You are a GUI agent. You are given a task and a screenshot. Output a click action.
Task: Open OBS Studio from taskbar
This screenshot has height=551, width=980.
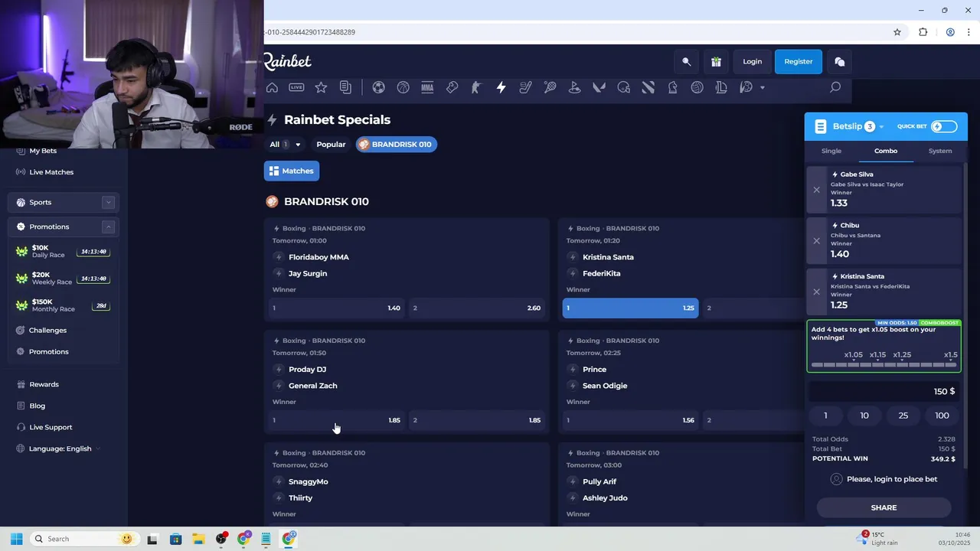[x=221, y=539]
